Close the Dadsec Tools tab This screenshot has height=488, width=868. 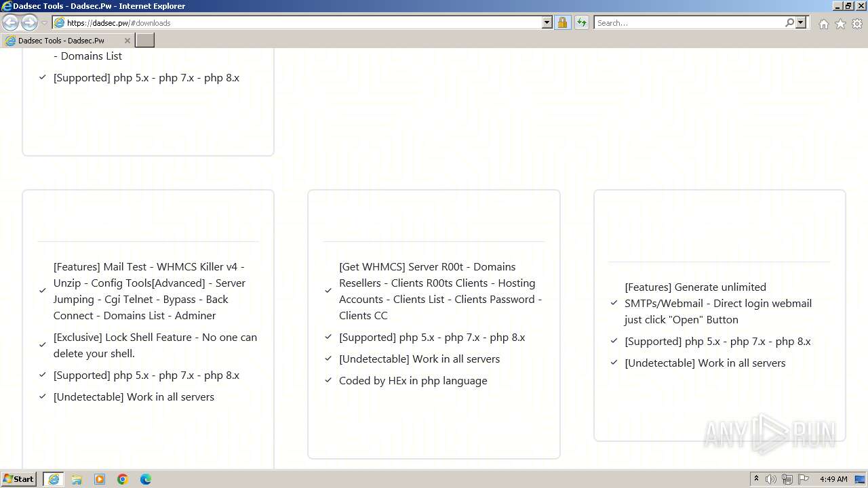click(127, 41)
